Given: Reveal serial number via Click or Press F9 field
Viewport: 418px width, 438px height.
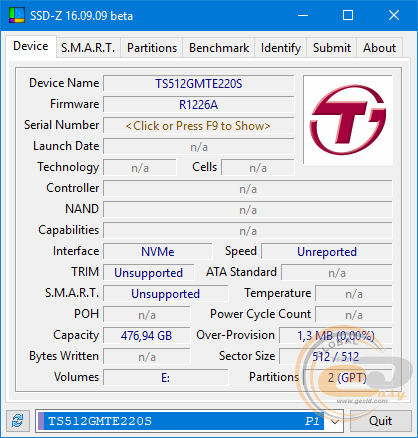Looking at the screenshot, I should coord(199,126).
